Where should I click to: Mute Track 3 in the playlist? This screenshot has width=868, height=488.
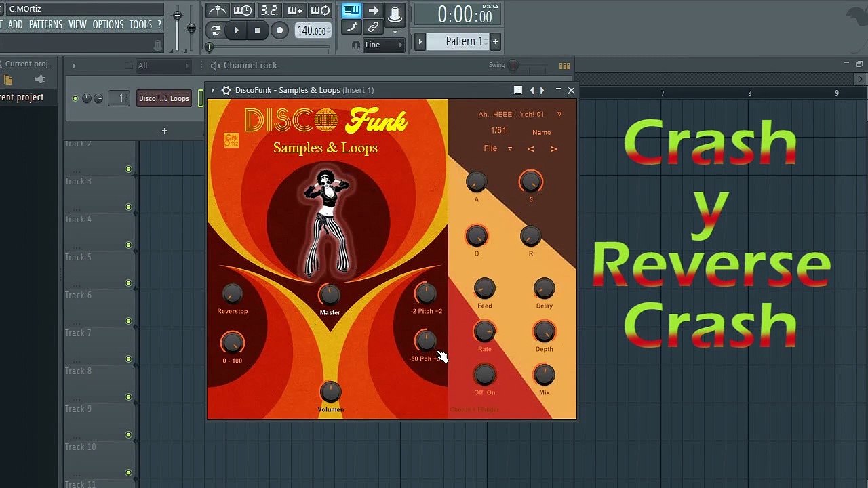tap(128, 207)
